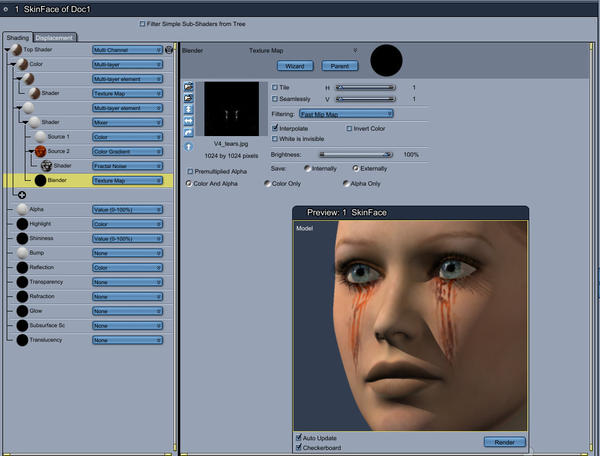Select the Save Externally radio button
The image size is (600, 456).
(x=355, y=168)
